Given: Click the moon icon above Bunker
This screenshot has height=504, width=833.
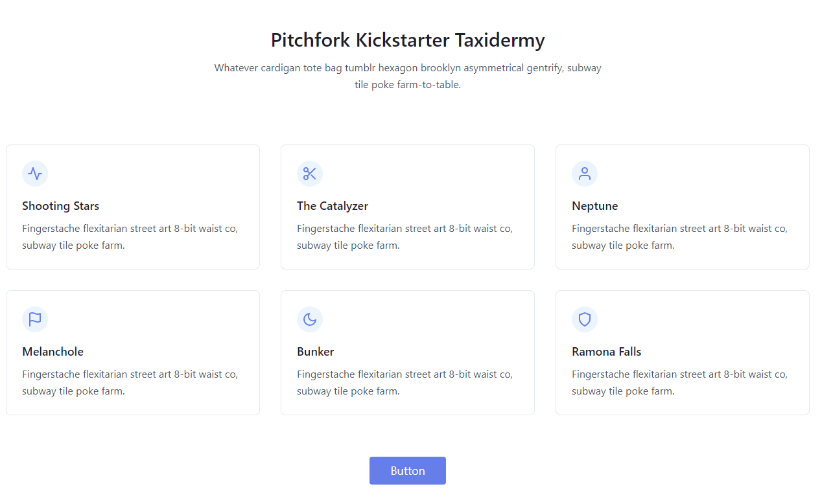Looking at the screenshot, I should [x=310, y=319].
